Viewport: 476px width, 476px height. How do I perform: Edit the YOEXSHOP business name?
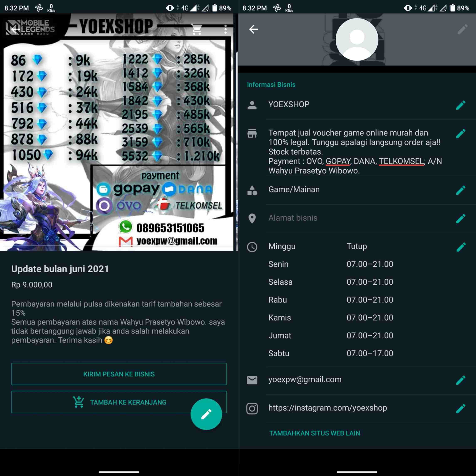tap(460, 105)
